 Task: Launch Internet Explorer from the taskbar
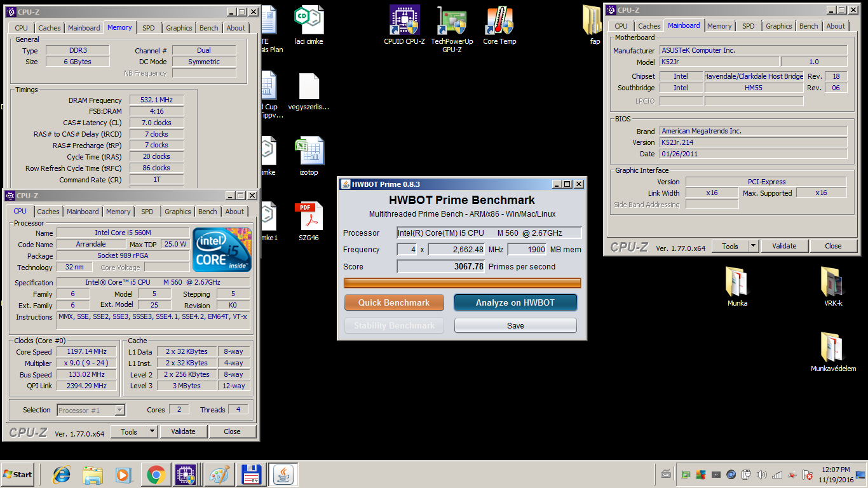click(62, 475)
